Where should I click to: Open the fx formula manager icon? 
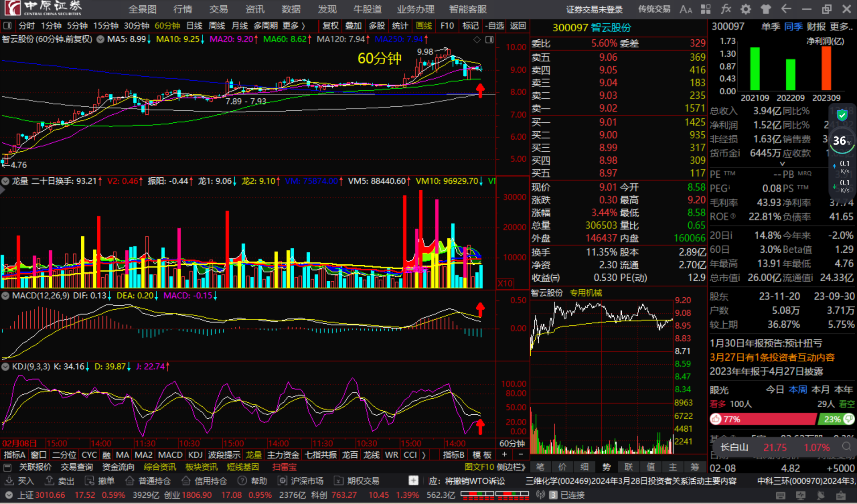726,9
